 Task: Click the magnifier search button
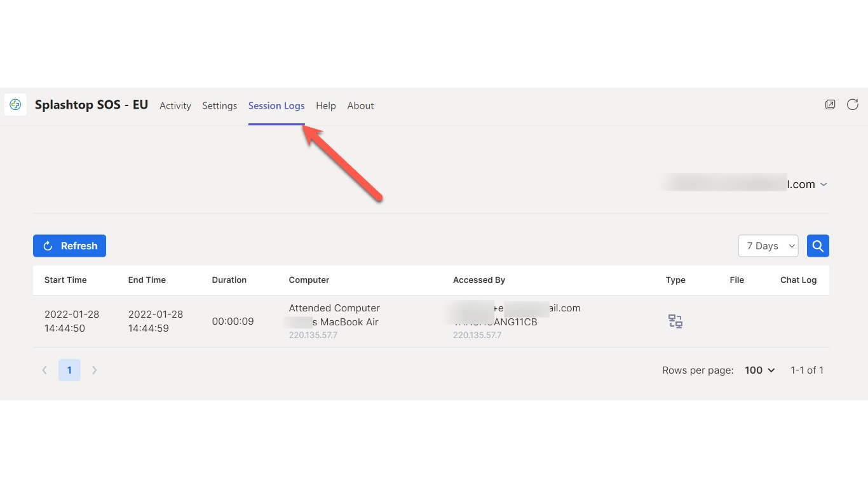[x=818, y=246]
